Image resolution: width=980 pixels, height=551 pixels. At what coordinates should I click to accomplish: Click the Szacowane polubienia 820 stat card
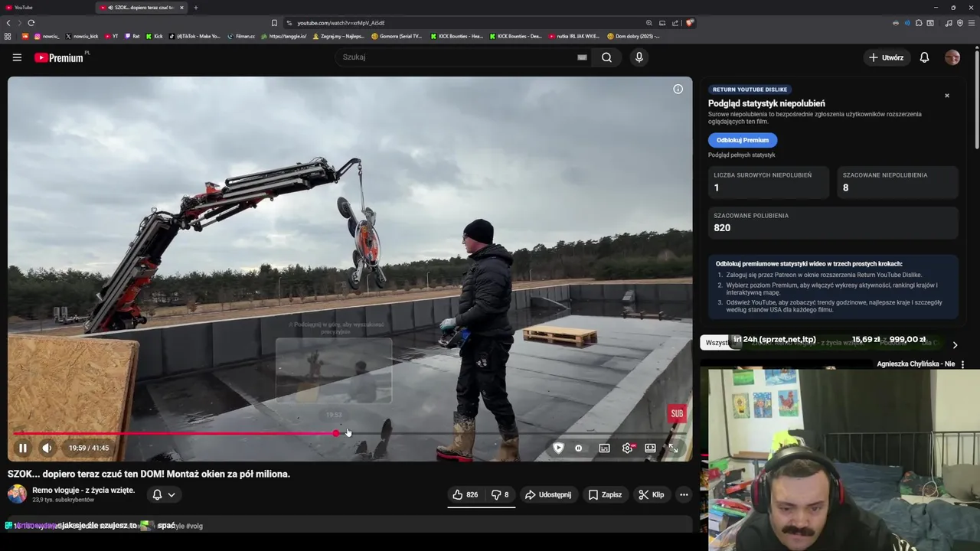pyautogui.click(x=833, y=223)
